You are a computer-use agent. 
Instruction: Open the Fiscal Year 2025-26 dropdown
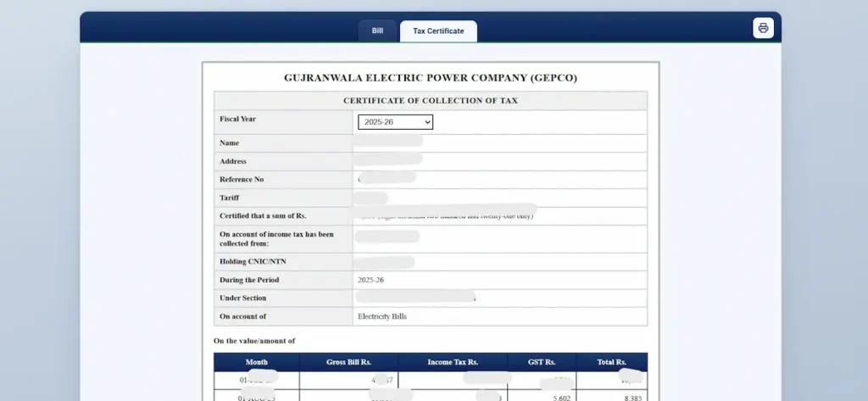395,122
